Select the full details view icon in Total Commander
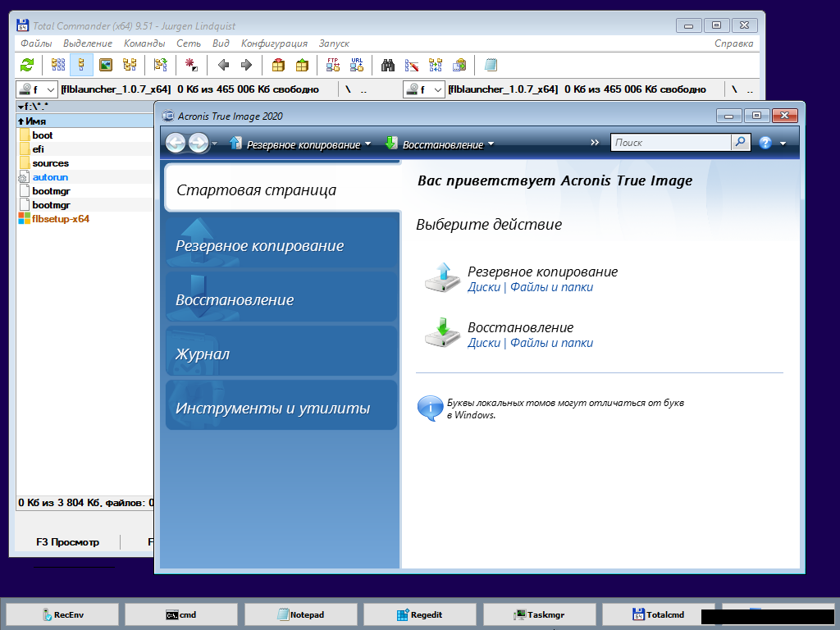This screenshot has width=840, height=630. pos(81,66)
